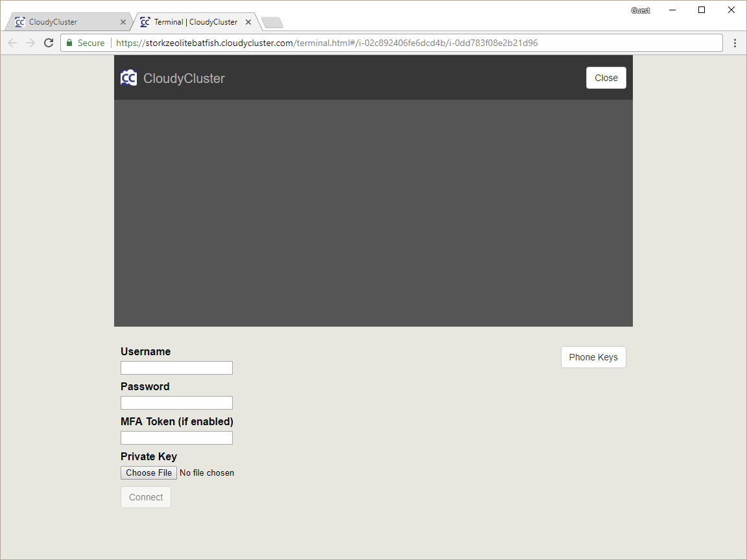Click the browser address bar URL
Viewport: 747px width, 560px height.
coord(327,43)
